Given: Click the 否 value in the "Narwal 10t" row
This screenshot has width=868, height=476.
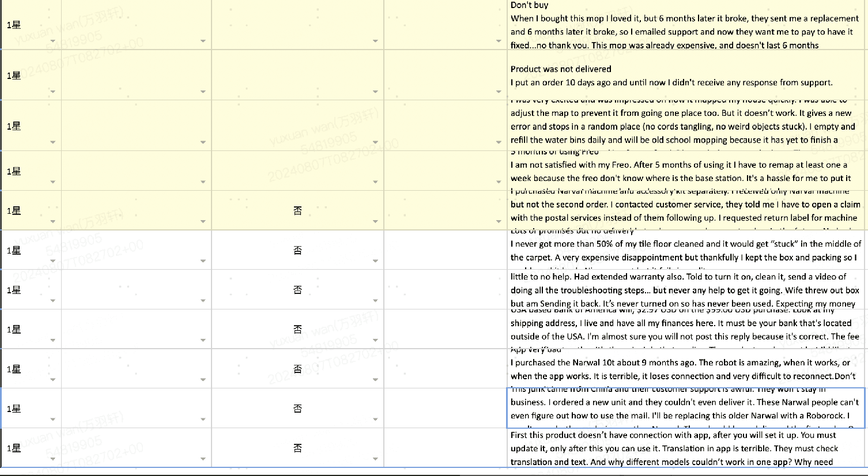Looking at the screenshot, I should click(x=297, y=369).
